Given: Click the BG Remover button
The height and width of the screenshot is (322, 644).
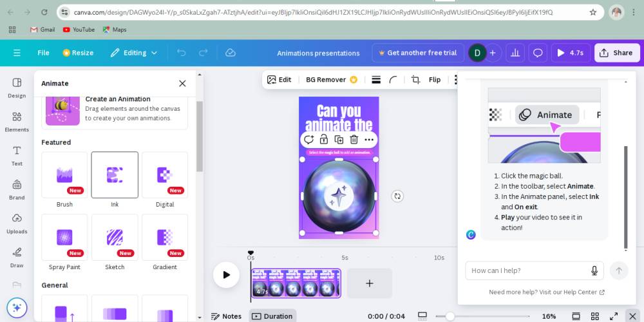Looking at the screenshot, I should [x=332, y=80].
